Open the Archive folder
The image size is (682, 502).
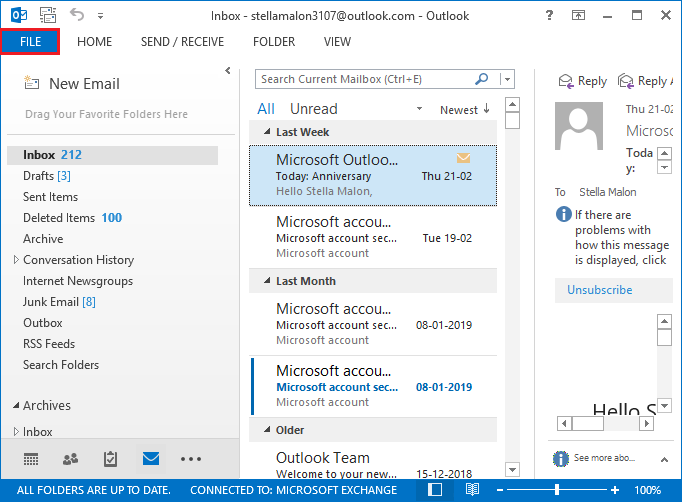point(43,239)
